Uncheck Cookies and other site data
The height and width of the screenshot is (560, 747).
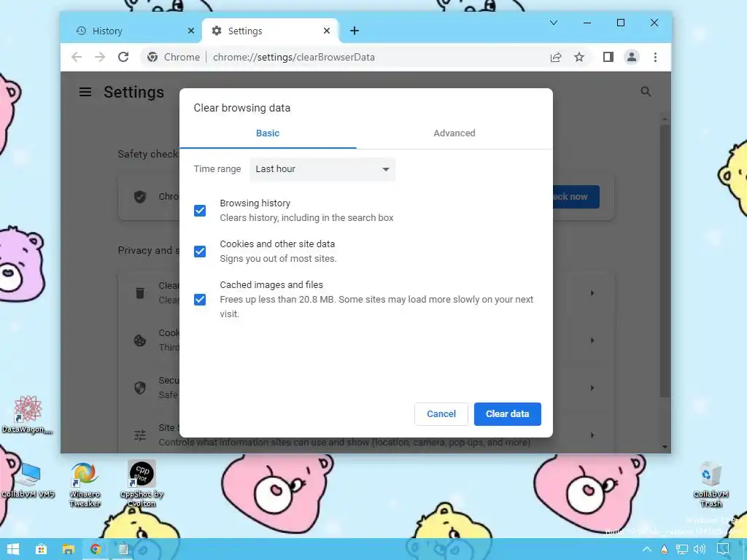[x=200, y=252]
